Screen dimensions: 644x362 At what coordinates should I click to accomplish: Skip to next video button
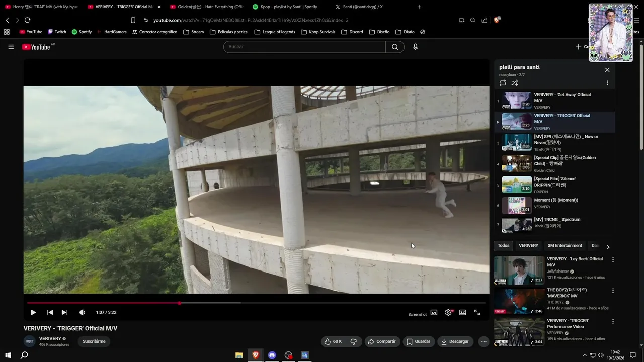64,312
